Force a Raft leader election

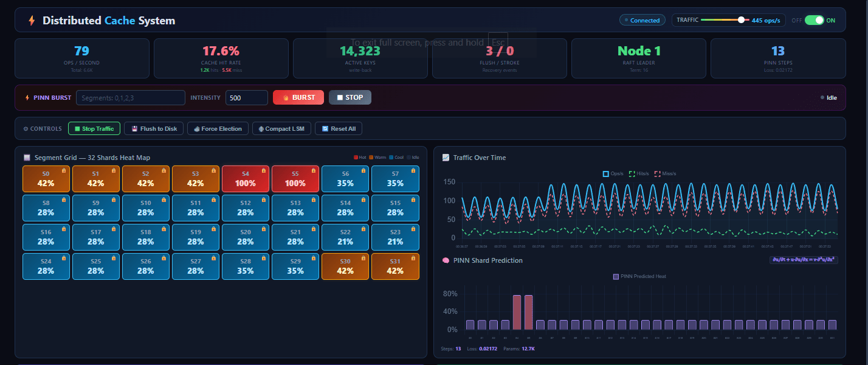coord(218,128)
